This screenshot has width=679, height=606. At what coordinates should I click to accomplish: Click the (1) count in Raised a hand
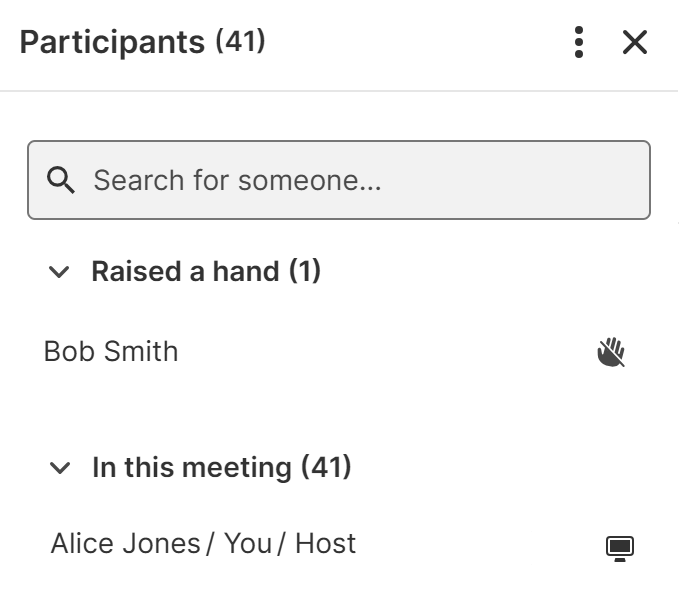305,272
